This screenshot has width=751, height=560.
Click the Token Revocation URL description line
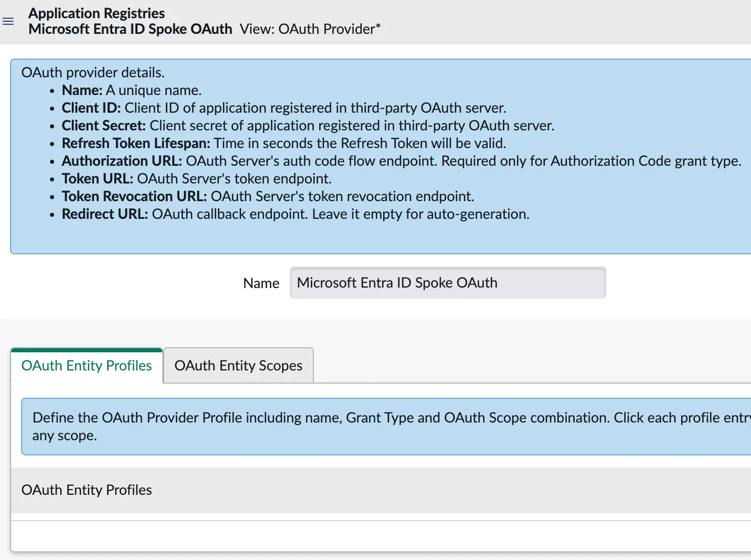click(x=268, y=196)
